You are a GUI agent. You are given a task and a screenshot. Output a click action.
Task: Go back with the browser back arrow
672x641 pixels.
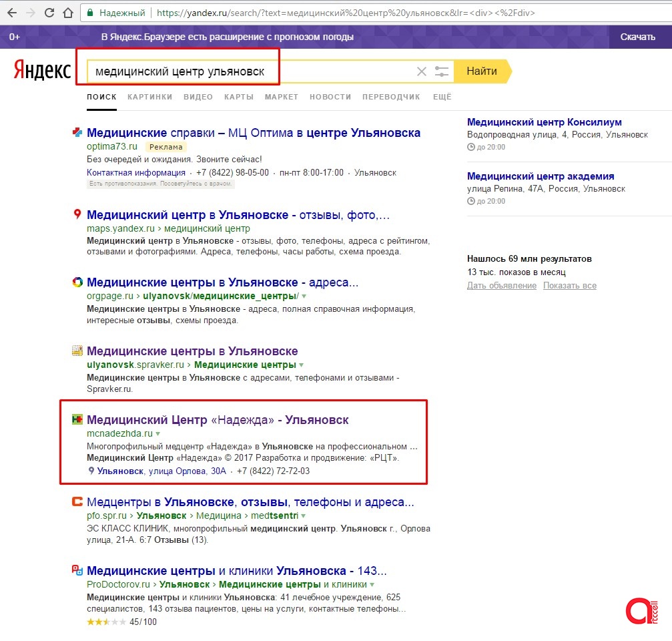tap(12, 13)
